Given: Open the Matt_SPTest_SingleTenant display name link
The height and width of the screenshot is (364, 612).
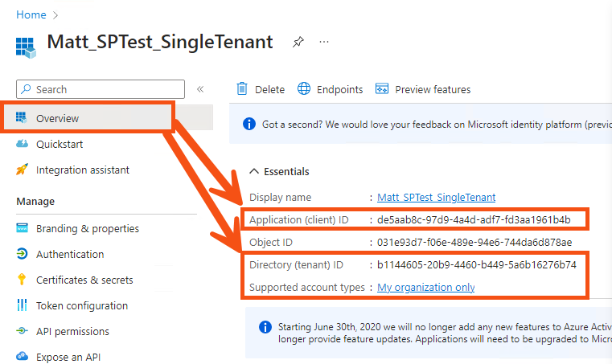Looking at the screenshot, I should [x=437, y=197].
